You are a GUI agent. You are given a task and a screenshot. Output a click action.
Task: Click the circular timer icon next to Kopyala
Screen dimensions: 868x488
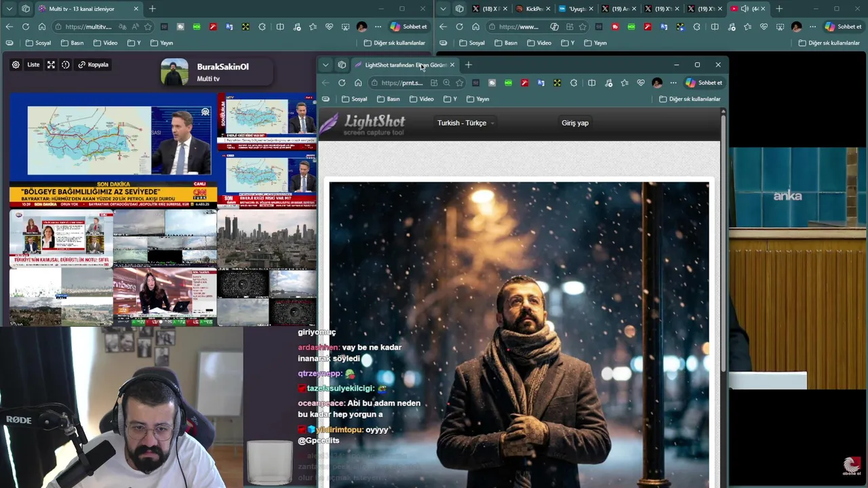click(66, 65)
